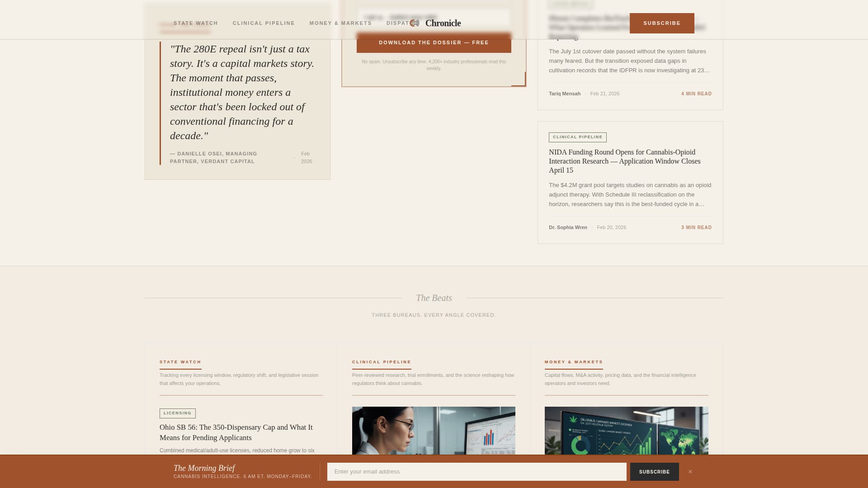Click the 'Feb 21, 2026' date
The image size is (868, 488).
pyautogui.click(x=604, y=94)
